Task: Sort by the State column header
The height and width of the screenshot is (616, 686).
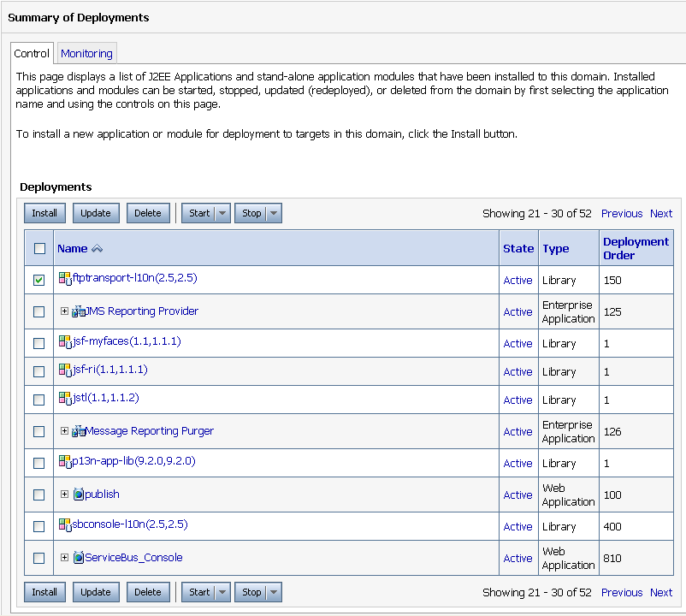Action: tap(518, 248)
